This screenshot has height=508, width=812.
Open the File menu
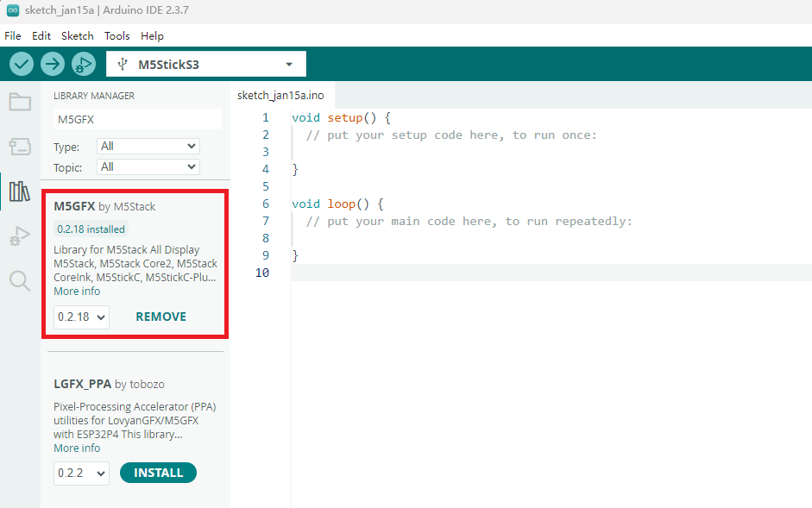click(x=13, y=36)
